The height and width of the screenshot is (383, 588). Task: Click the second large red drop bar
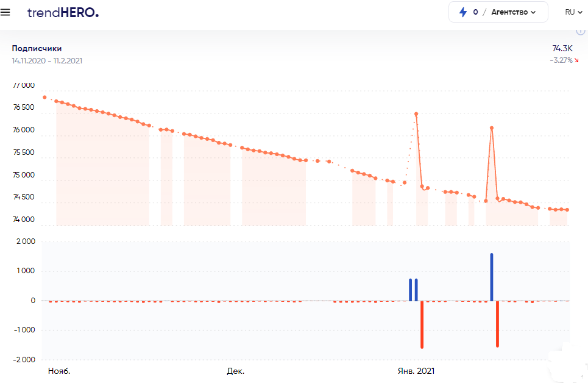(498, 324)
